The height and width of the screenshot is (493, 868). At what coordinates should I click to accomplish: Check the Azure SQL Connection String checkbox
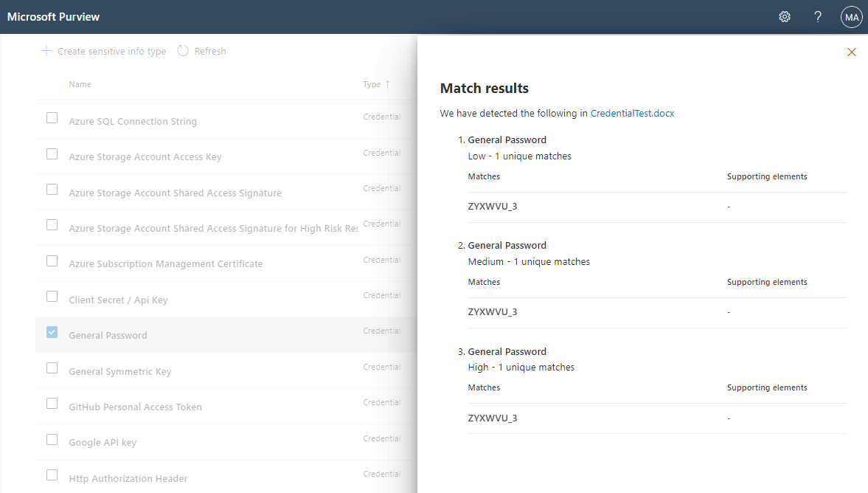click(52, 118)
